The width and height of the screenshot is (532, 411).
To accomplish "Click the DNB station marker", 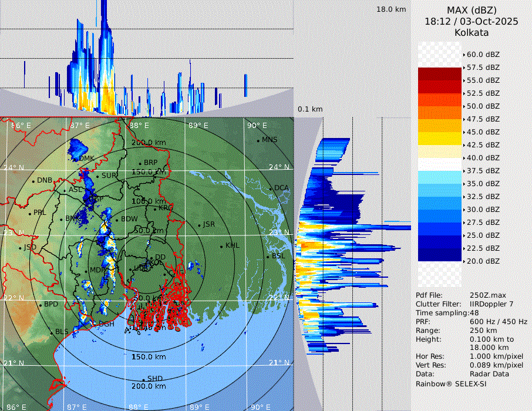I will (x=34, y=181).
